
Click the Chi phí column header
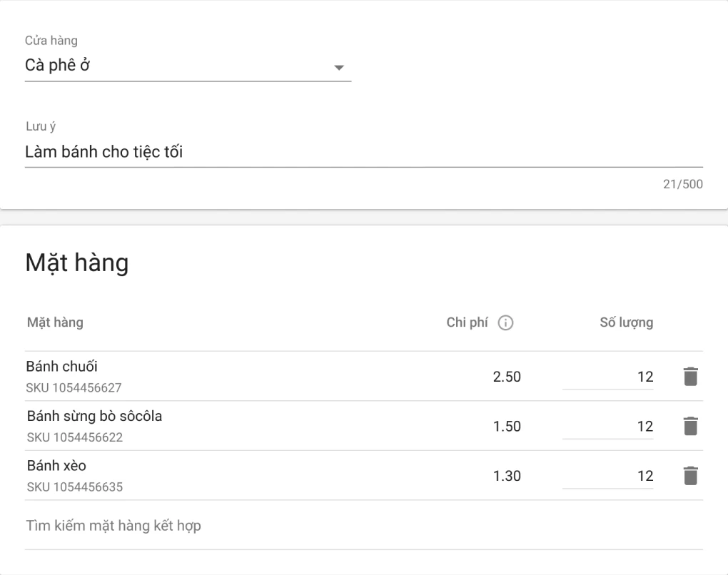(467, 322)
